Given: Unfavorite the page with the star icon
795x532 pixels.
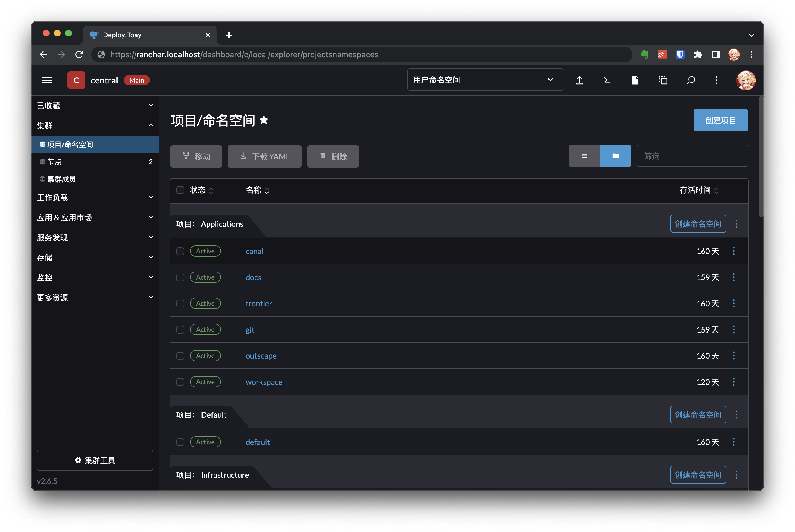Looking at the screenshot, I should [x=264, y=120].
